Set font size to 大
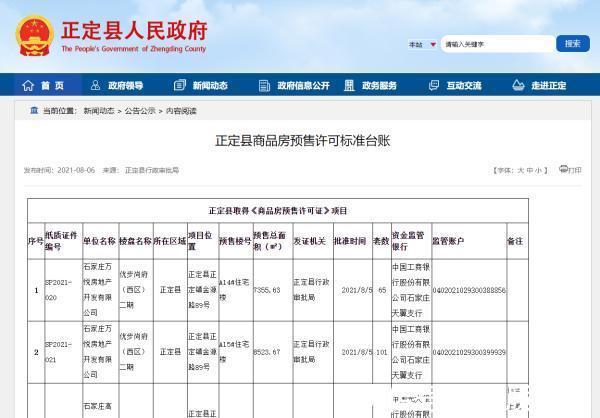This screenshot has height=418, width=600. [520, 170]
